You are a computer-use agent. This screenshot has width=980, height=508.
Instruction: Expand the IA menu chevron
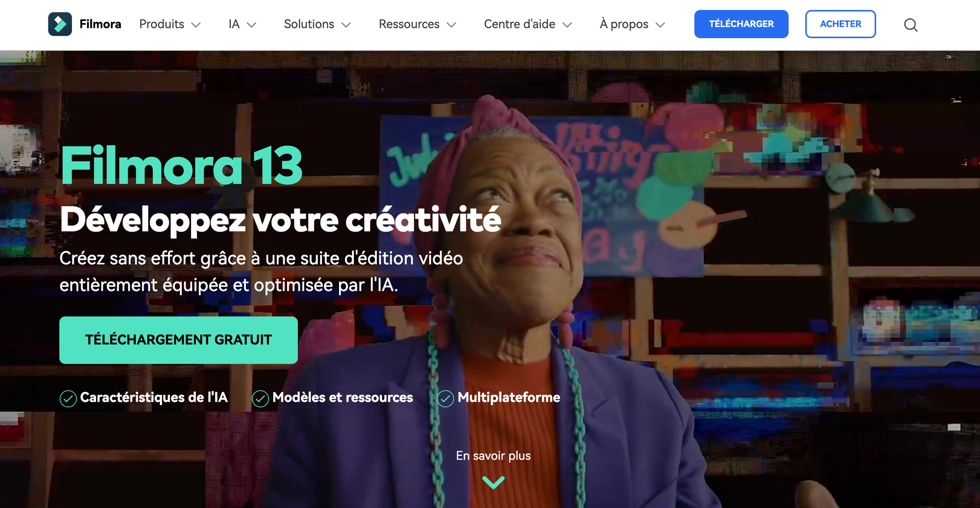click(251, 25)
